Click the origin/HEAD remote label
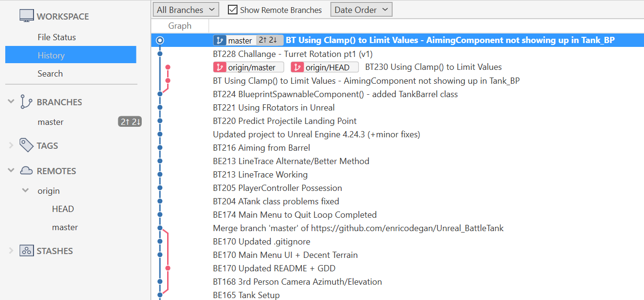The height and width of the screenshot is (300, 644). tap(325, 67)
